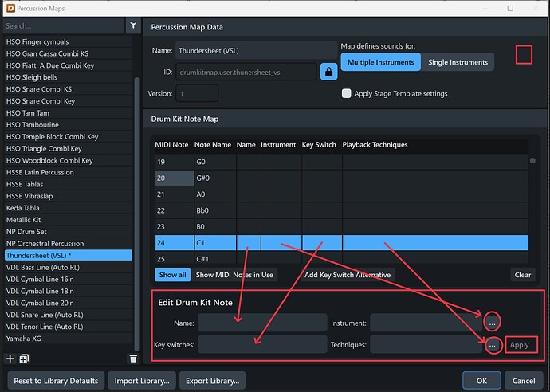Screen dimensions: 550x392
Task: Click the Key switches field
Action: pos(262,345)
